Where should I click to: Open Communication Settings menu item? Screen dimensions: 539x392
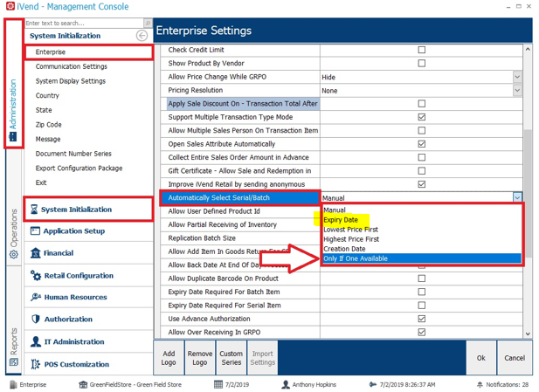[x=72, y=66]
